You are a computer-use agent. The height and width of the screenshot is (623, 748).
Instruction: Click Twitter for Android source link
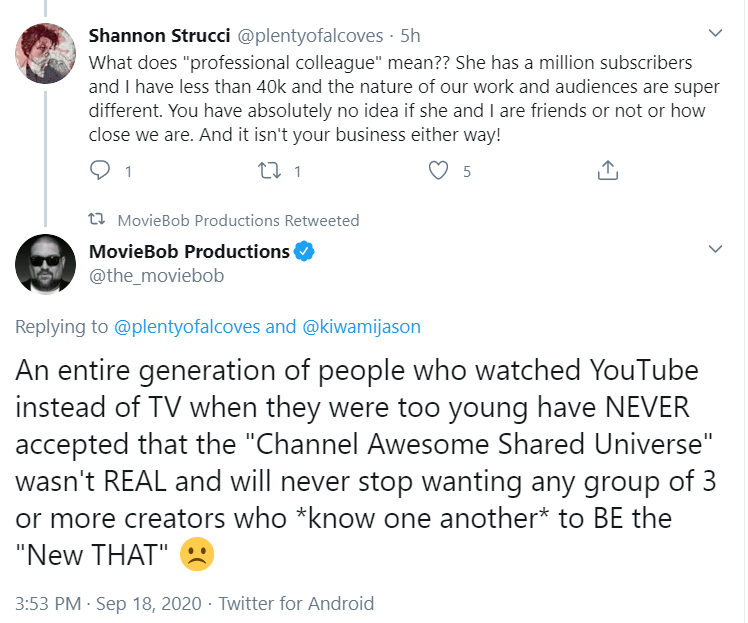pos(296,603)
